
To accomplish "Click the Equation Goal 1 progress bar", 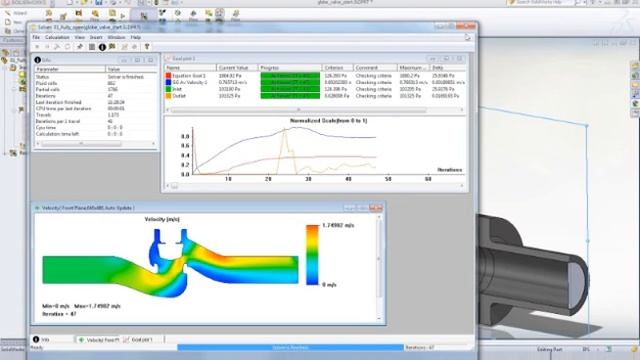I will click(x=290, y=76).
